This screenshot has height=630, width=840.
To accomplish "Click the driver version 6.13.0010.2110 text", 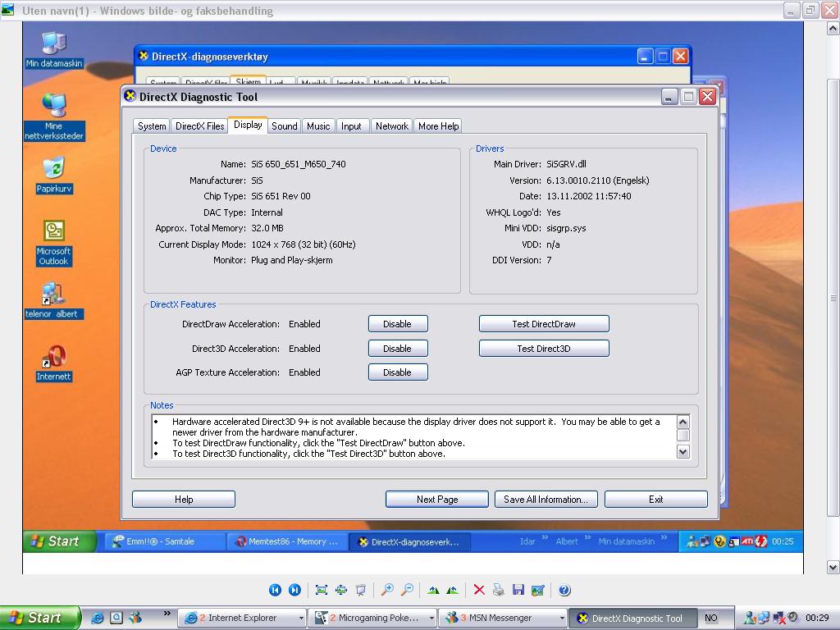I will 598,180.
